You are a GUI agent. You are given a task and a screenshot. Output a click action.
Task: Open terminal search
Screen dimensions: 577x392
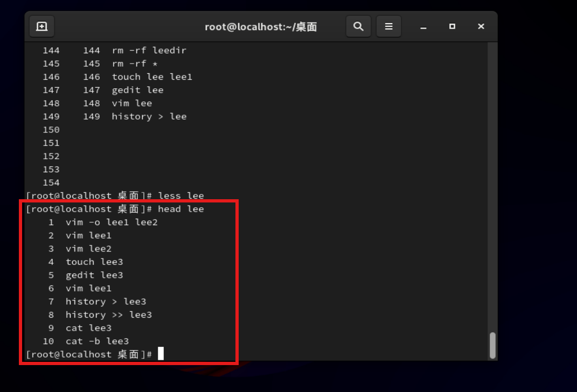pos(358,26)
